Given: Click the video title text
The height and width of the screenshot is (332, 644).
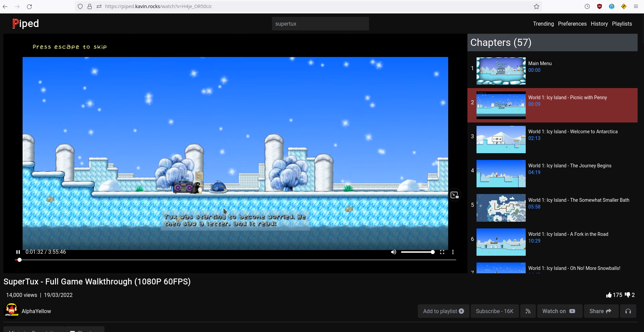Looking at the screenshot, I should 97,282.
